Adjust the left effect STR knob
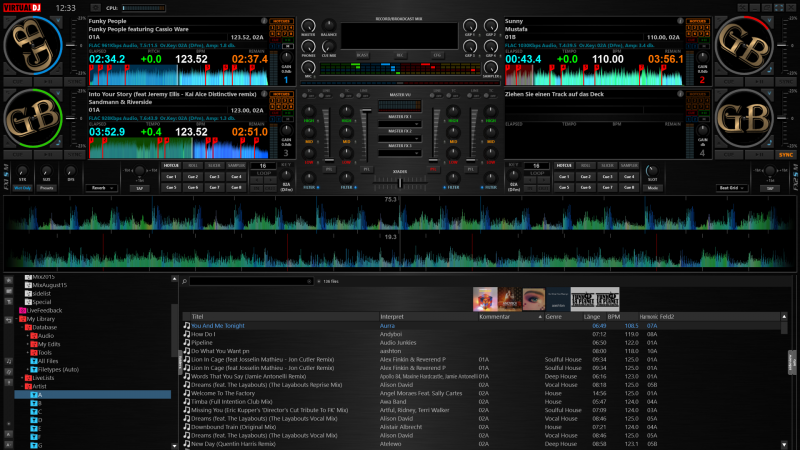The height and width of the screenshot is (450, 800). [22, 171]
